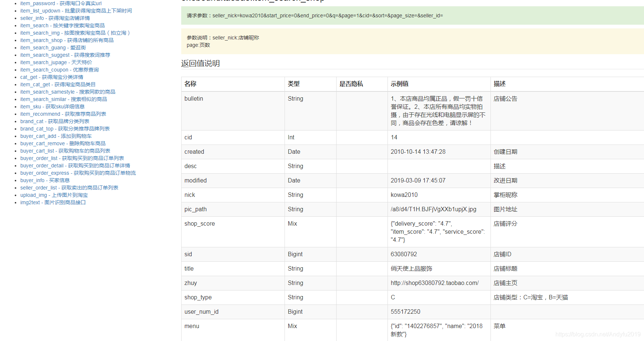The height and width of the screenshot is (341, 644).
Task: Click the 'page:页数' parameter note
Action: click(198, 45)
